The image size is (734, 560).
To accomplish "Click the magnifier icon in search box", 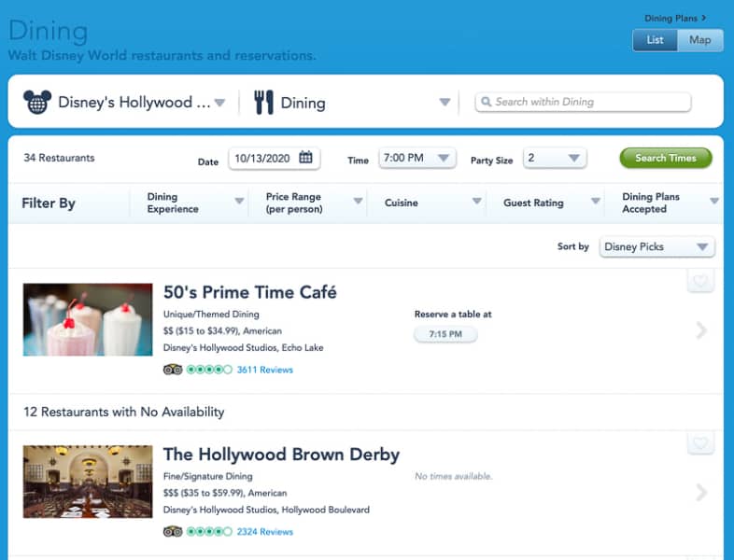I will pyautogui.click(x=486, y=102).
